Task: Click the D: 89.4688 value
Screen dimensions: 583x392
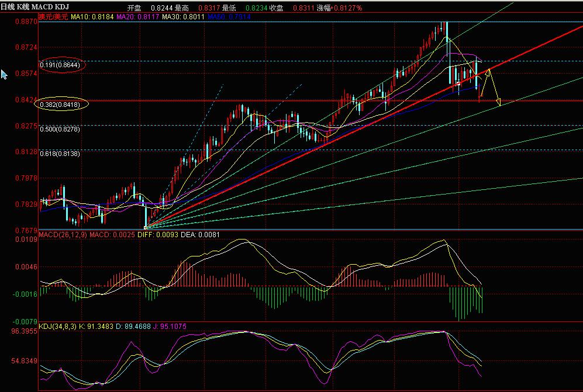Action: coord(133,327)
